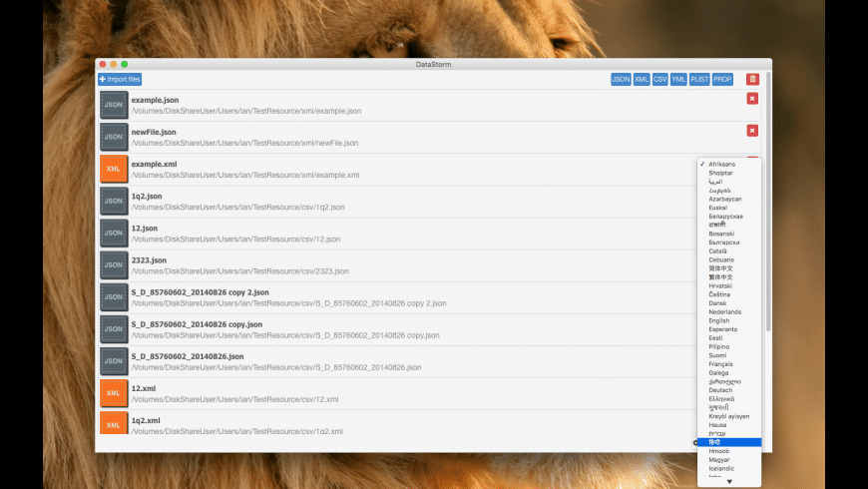
Task: Choose Esperanto from the language menu
Action: pos(729,329)
